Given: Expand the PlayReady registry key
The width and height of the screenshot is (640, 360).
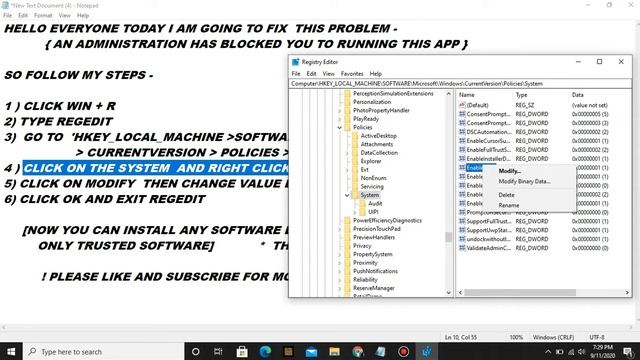Looking at the screenshot, I should click(340, 119).
